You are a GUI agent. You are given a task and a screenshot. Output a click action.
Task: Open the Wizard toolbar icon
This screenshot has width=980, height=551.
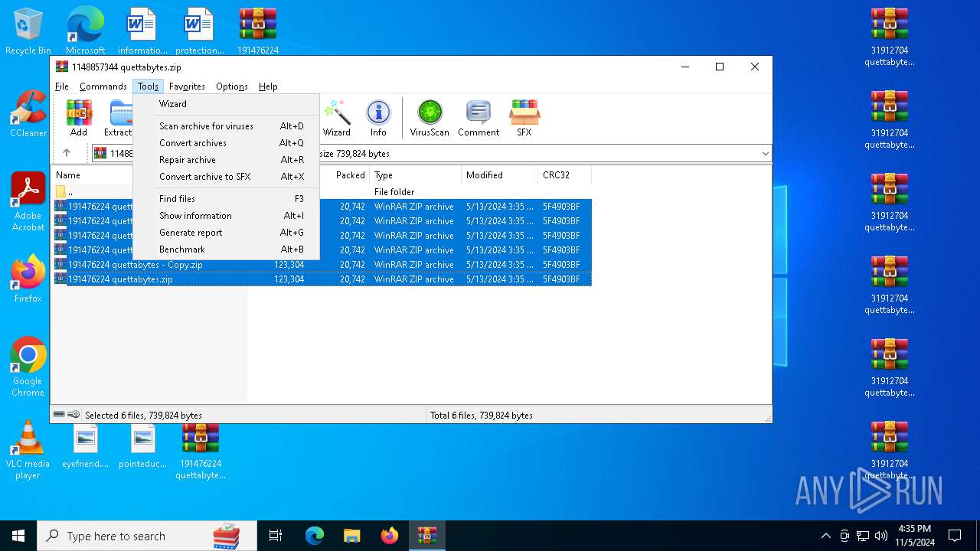(336, 119)
